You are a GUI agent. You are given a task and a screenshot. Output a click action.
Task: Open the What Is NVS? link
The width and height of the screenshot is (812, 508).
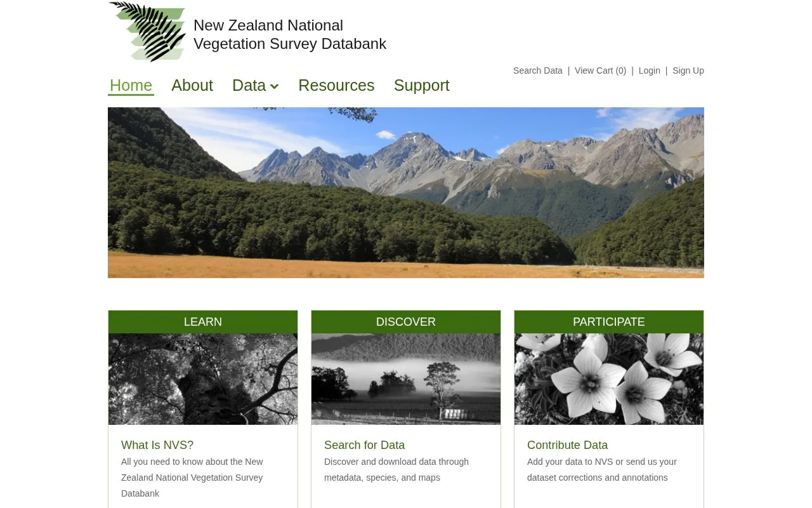click(157, 445)
